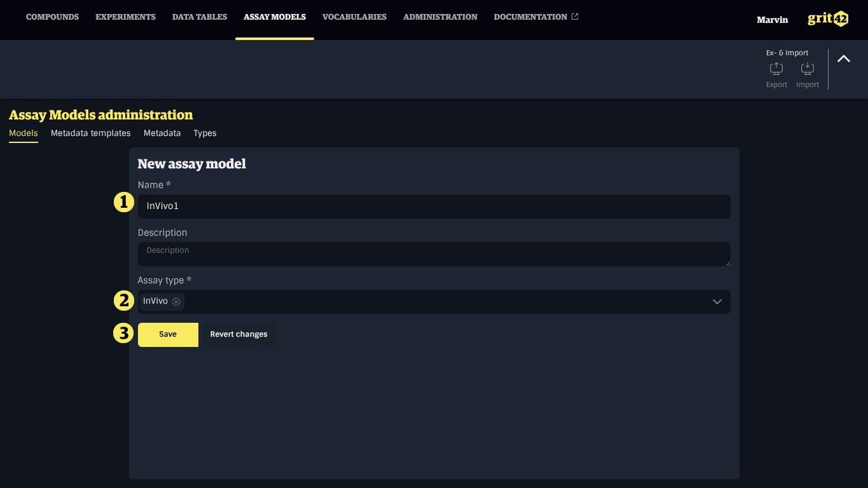Go to the Experiments section
868x488 pixels.
pyautogui.click(x=125, y=17)
